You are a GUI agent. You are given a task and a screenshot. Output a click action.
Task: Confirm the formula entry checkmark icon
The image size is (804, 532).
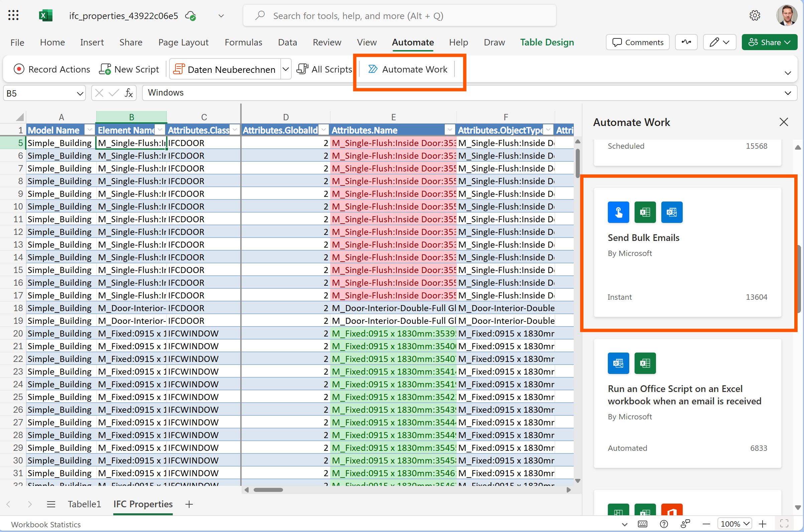[x=114, y=93]
